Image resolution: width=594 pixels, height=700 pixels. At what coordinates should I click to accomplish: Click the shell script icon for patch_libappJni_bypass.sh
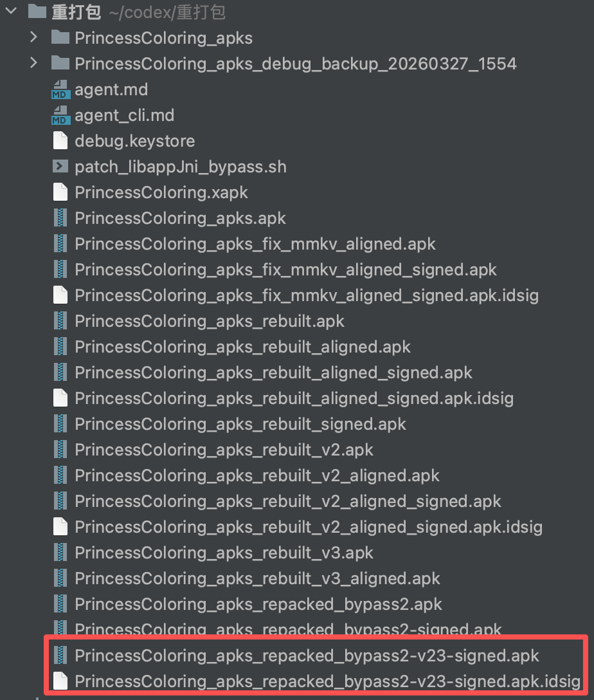(60, 167)
